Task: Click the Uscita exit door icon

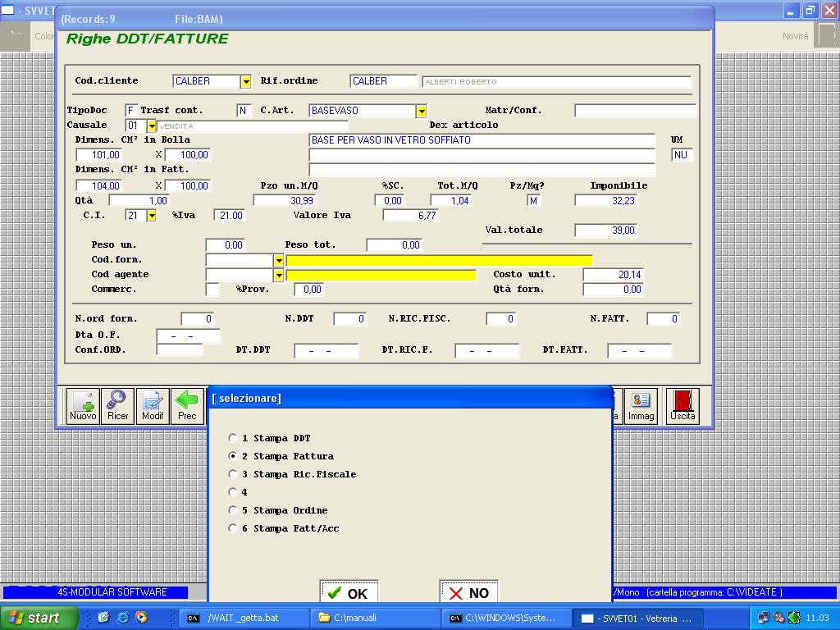Action: click(x=682, y=407)
